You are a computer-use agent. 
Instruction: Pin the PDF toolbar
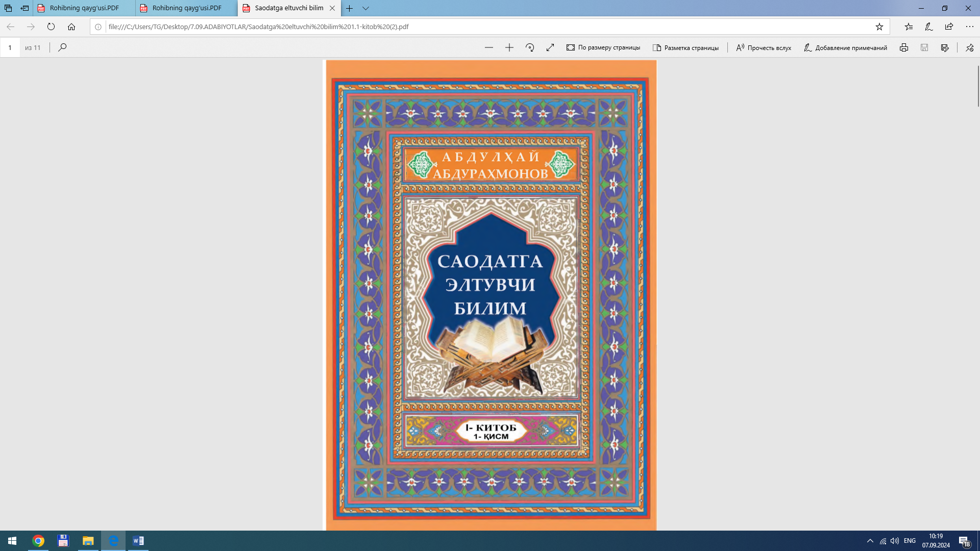(x=969, y=47)
